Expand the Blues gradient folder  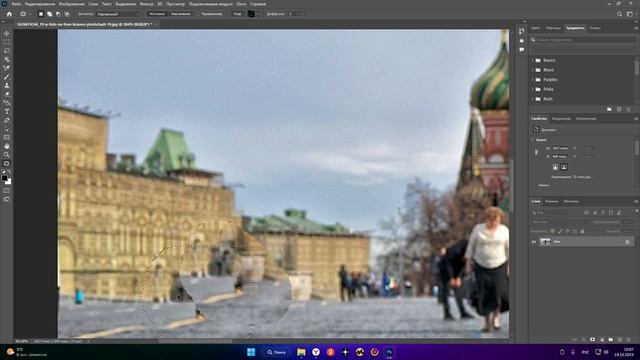click(533, 70)
